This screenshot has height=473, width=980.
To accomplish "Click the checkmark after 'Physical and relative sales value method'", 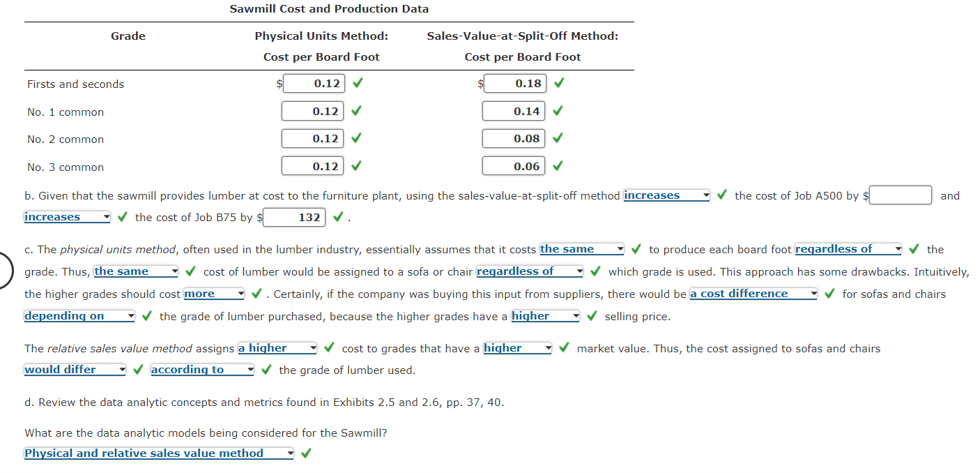I will coord(305,453).
